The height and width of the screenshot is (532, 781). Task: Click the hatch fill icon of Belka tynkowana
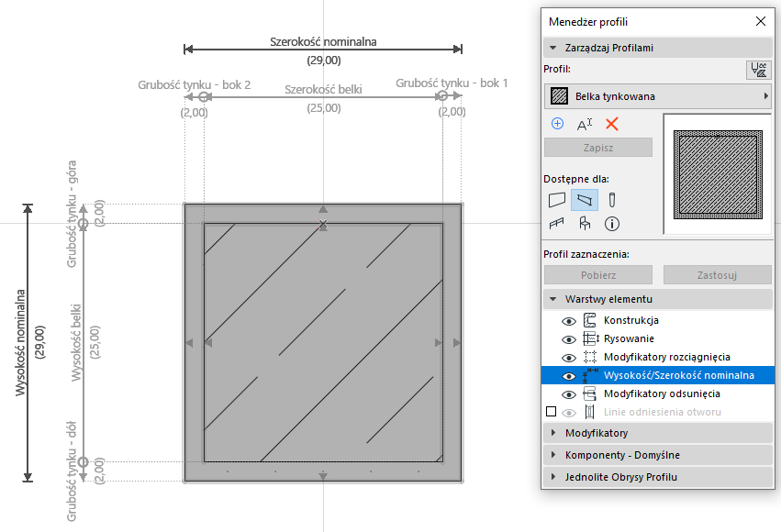click(x=559, y=96)
